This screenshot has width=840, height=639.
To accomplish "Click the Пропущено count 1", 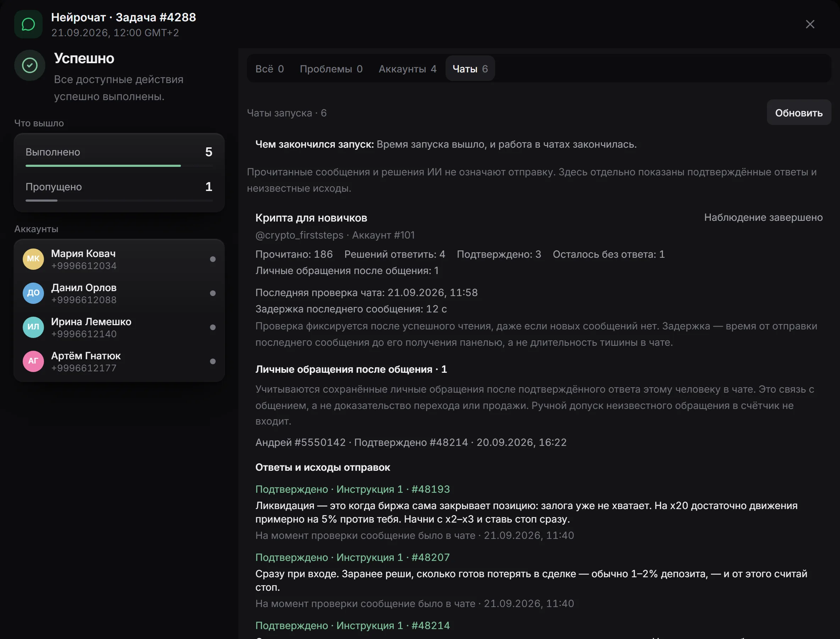I will (209, 186).
